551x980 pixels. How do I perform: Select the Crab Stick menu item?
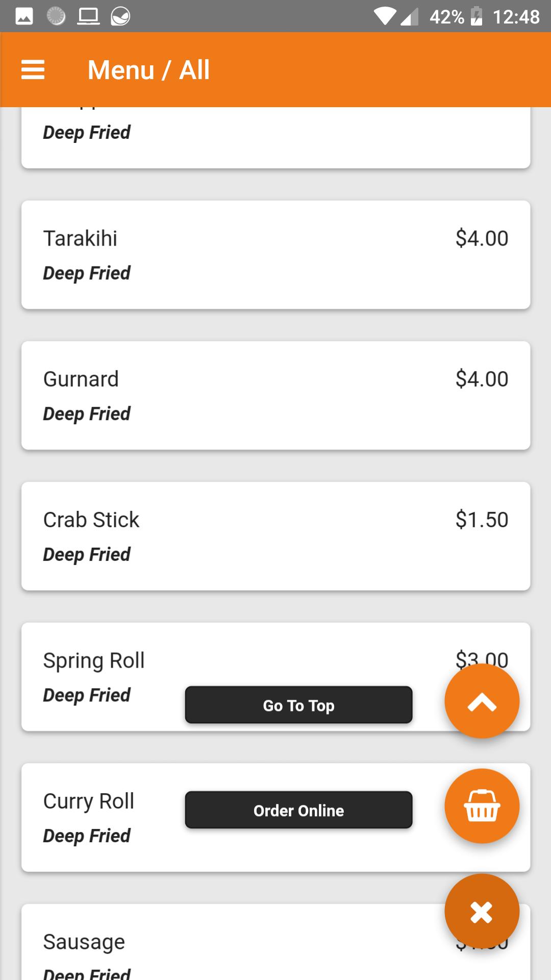click(275, 536)
